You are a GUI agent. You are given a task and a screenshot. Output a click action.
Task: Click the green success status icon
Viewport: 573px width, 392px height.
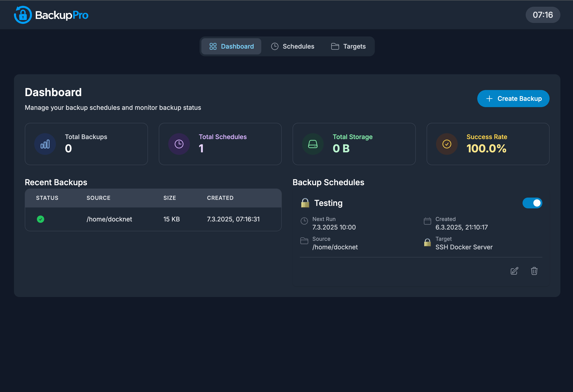(41, 219)
